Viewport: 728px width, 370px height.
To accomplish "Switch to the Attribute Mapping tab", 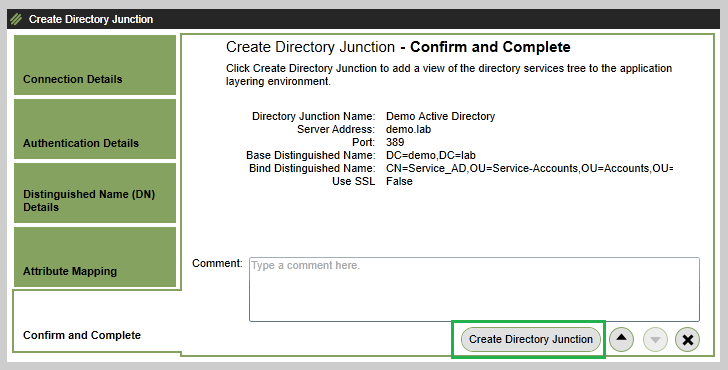I will point(95,257).
